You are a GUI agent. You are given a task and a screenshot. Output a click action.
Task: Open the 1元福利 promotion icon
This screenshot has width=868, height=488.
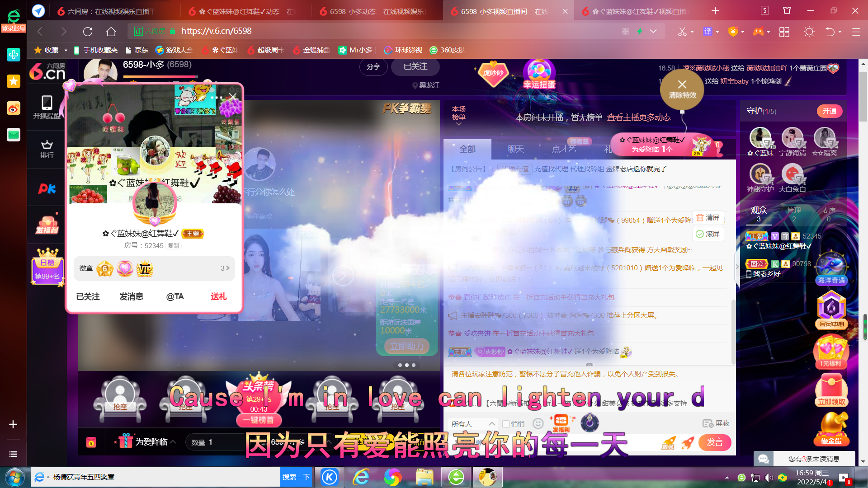click(x=831, y=351)
